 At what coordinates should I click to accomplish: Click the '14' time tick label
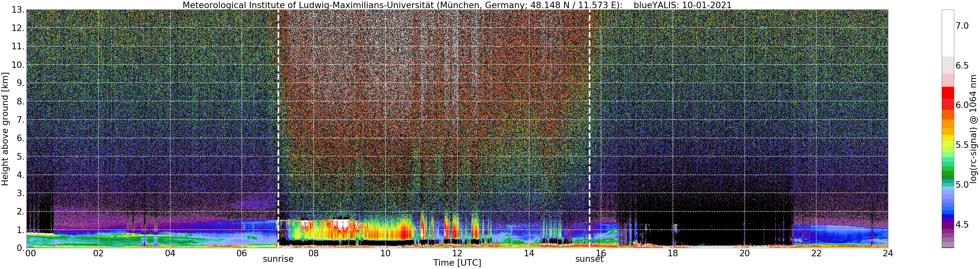point(529,253)
